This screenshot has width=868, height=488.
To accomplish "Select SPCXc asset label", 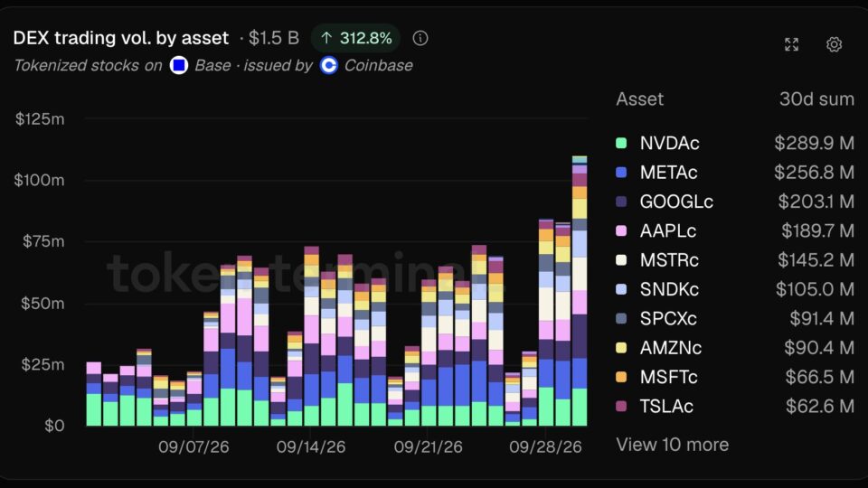I will click(x=668, y=319).
